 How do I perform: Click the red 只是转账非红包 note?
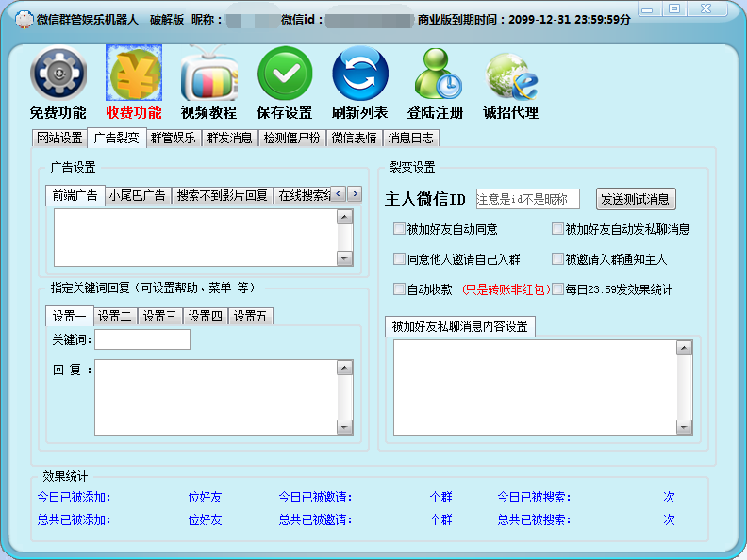click(506, 289)
